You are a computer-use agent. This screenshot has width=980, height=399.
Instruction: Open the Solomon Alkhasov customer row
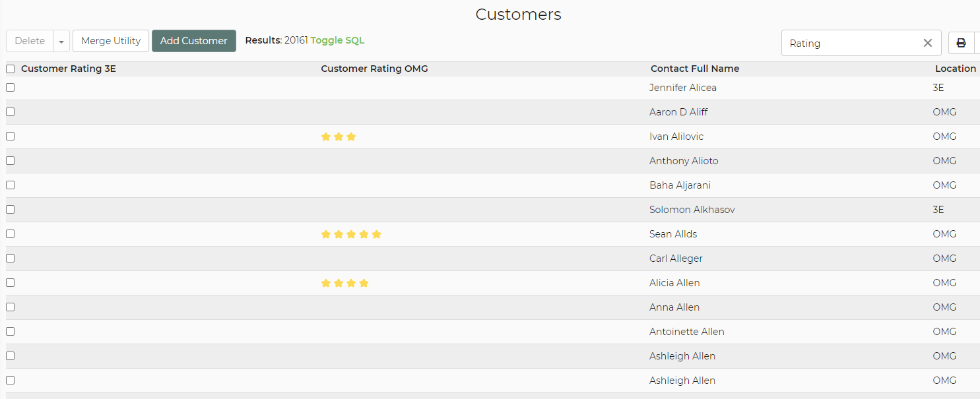pos(692,210)
